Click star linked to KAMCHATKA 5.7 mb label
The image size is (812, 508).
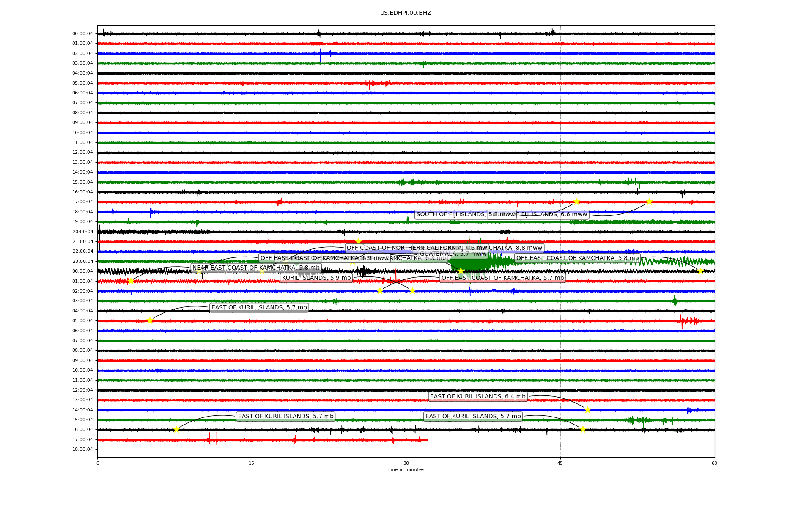tap(380, 291)
